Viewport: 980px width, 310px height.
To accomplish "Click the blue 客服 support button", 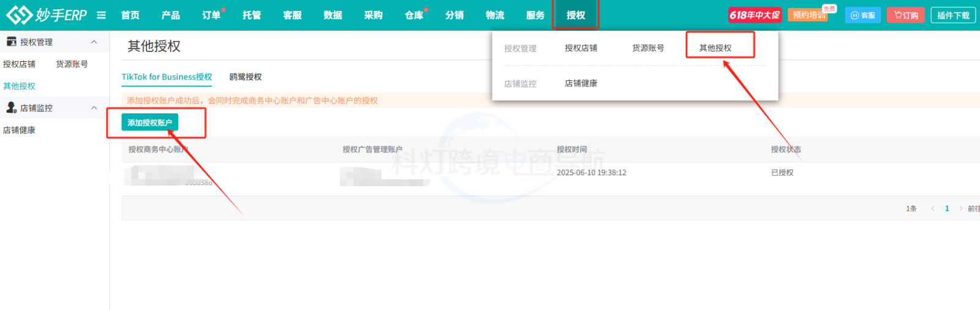I will pyautogui.click(x=862, y=15).
